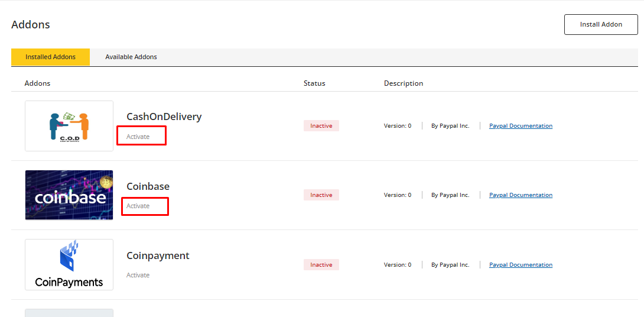Click the Coinpayment addon title
Image resolution: width=644 pixels, height=317 pixels.
coord(158,255)
